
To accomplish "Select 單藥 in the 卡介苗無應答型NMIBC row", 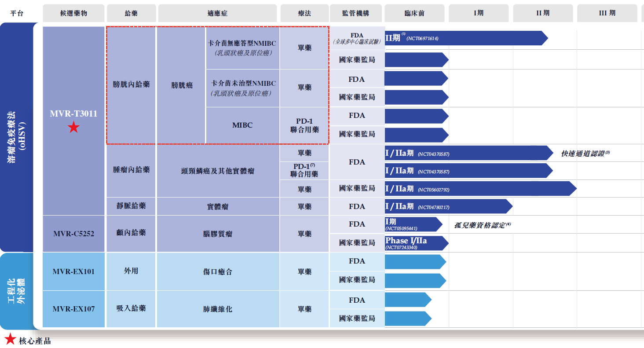I will click(x=304, y=48).
